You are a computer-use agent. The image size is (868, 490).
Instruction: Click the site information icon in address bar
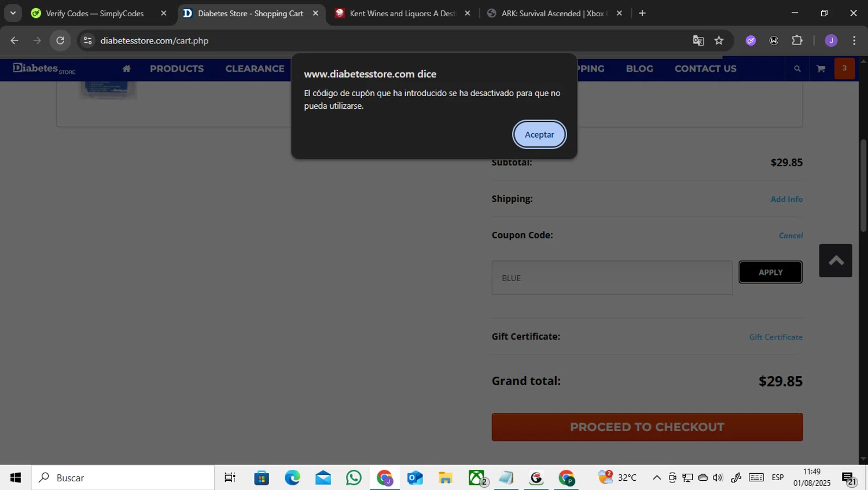[x=87, y=40]
